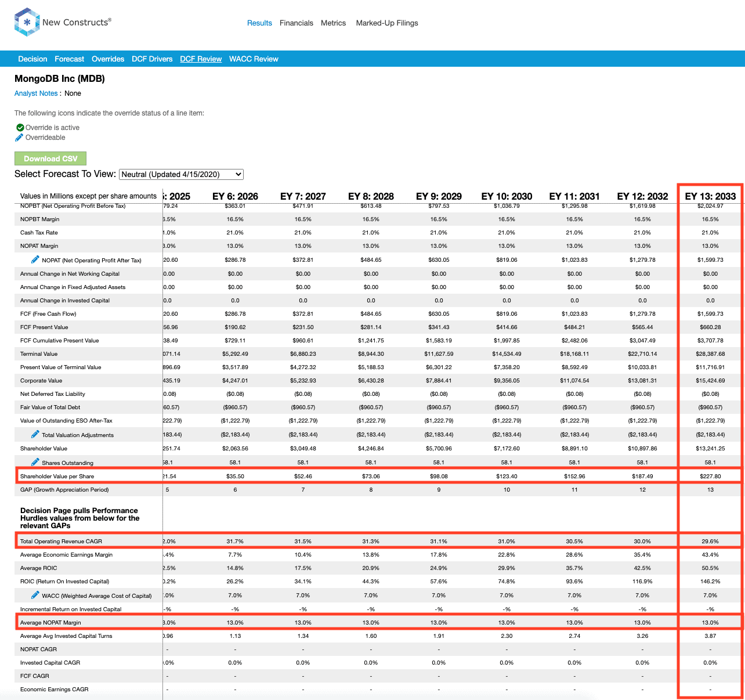Click the $2,024.97 NOPBT cell
The width and height of the screenshot is (745, 700).
coord(710,206)
